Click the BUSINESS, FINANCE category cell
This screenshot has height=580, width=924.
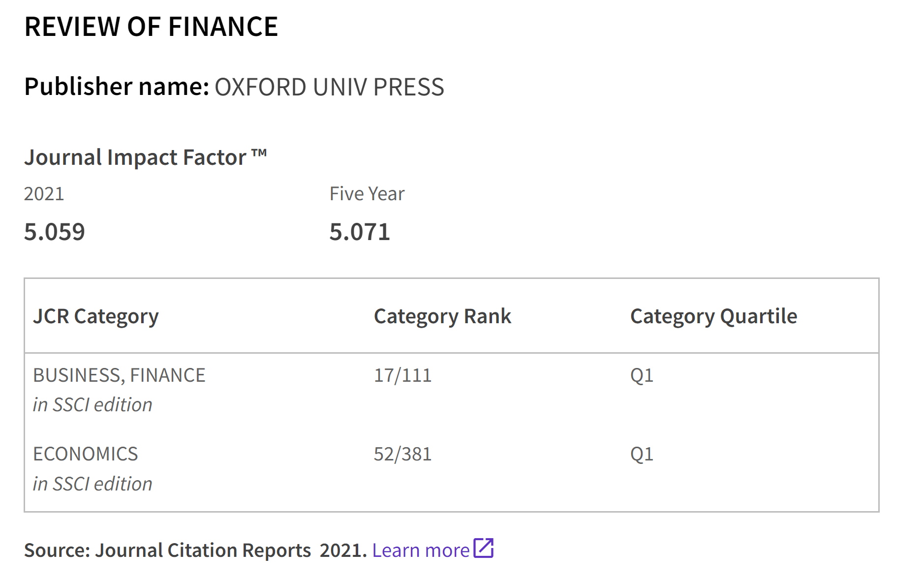(x=119, y=375)
